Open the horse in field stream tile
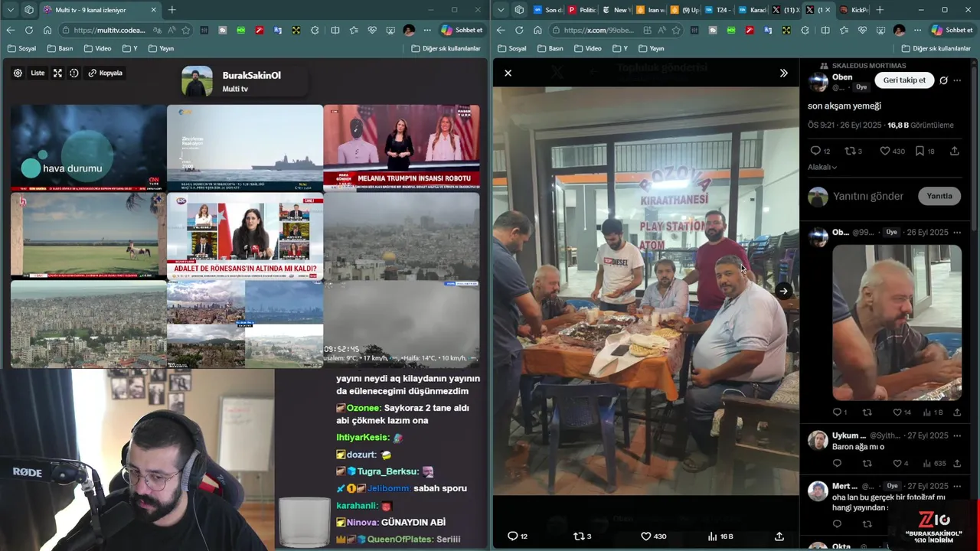This screenshot has height=551, width=980. point(88,236)
